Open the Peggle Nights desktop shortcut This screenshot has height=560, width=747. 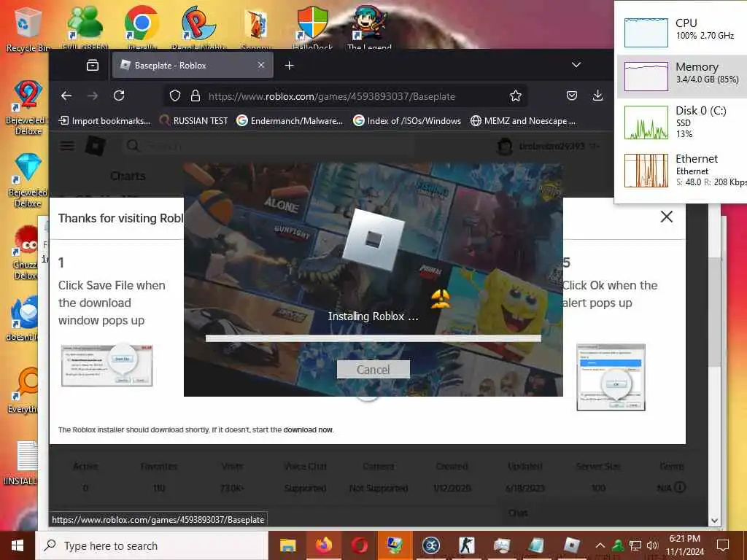pos(198,28)
